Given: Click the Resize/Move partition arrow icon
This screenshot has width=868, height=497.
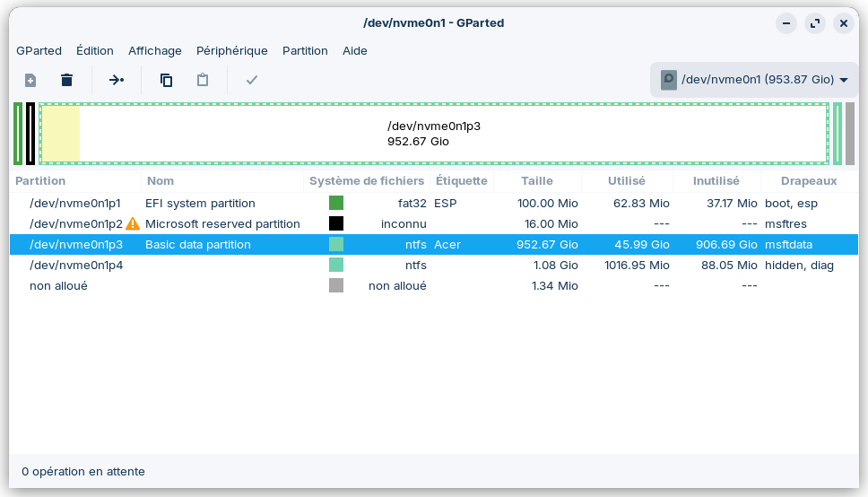Looking at the screenshot, I should click(x=117, y=80).
